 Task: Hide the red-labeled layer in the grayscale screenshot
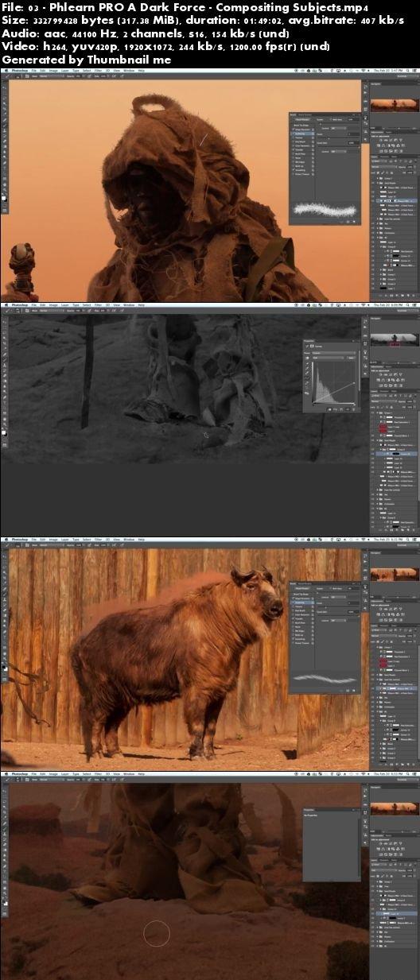coord(373,428)
